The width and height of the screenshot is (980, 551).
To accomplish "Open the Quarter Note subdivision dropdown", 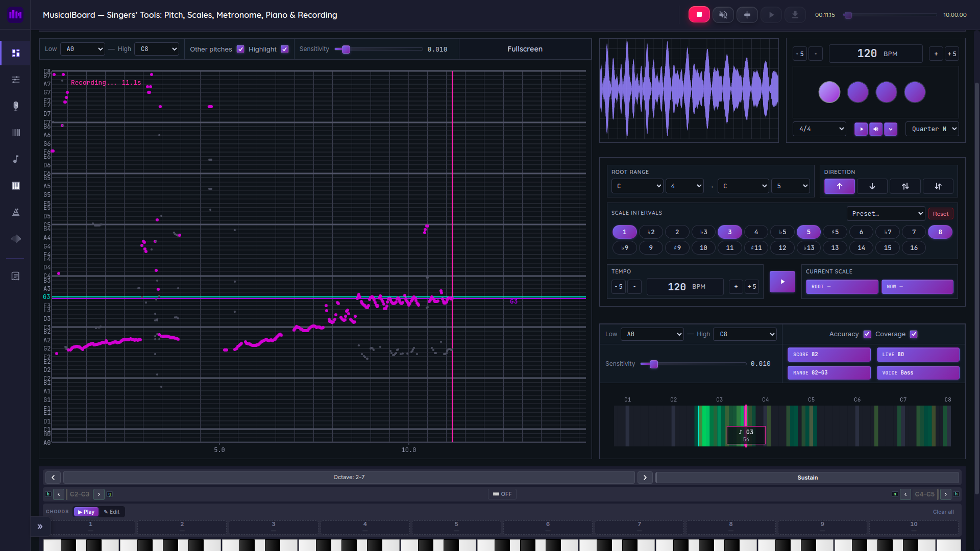I will (x=932, y=129).
